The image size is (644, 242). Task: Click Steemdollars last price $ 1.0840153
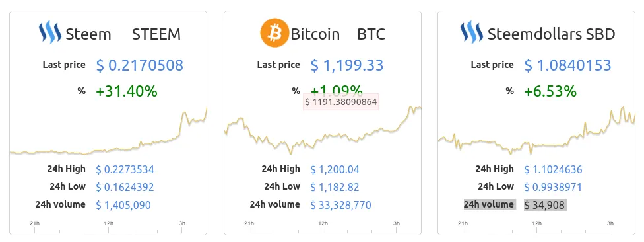[568, 65]
